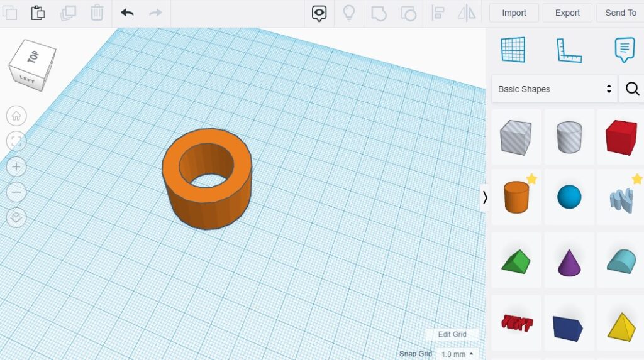Click the Duplicate and repeat icon

click(x=68, y=13)
